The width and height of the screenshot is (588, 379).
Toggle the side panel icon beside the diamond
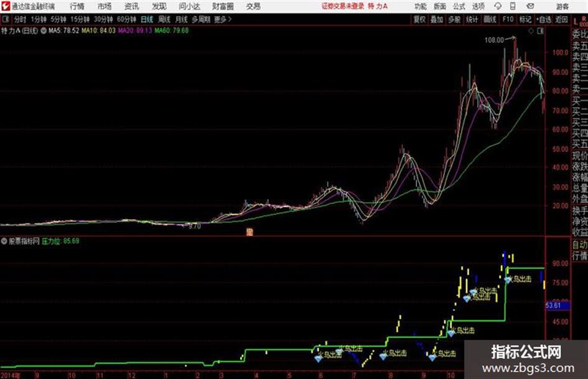point(540,31)
